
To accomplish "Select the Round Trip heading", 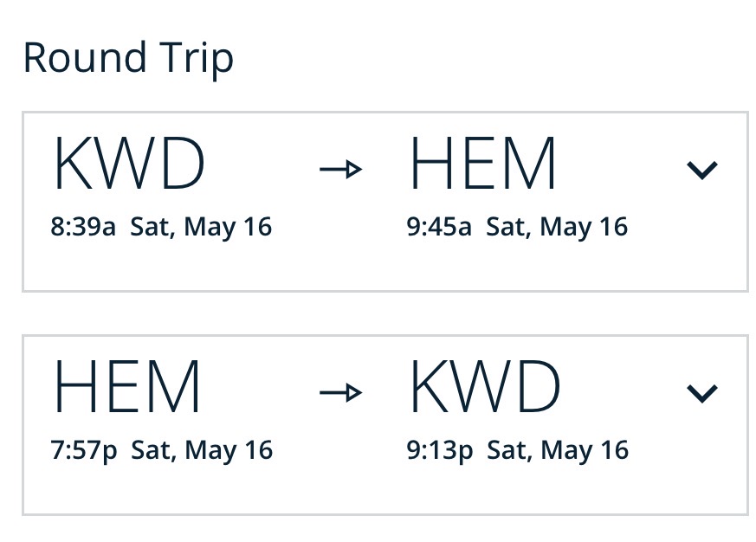I will 128,59.
